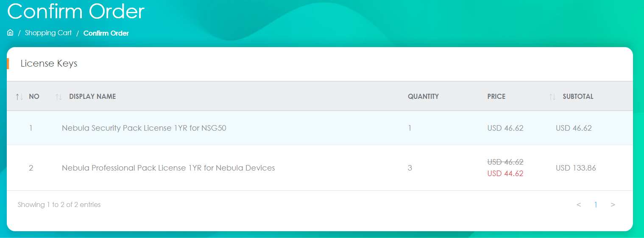Click the QUANTITY column header
Screen dimensions: 644x238
423,96
